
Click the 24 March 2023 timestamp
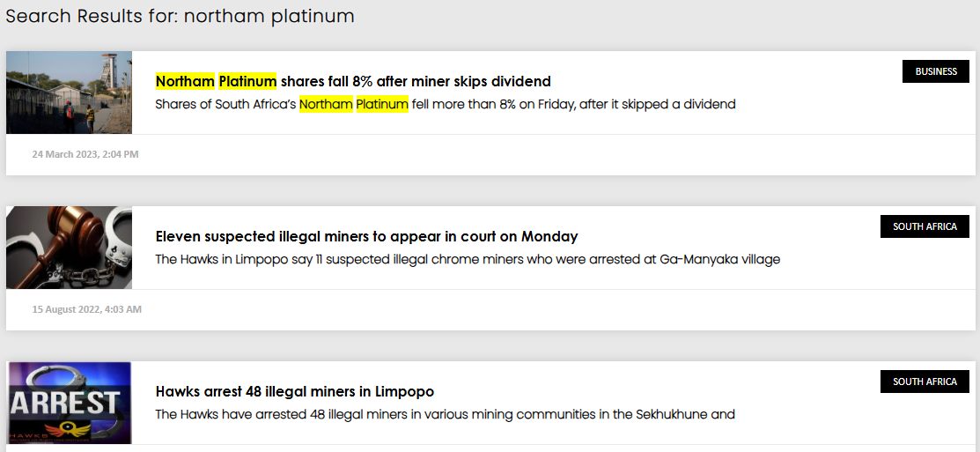pyautogui.click(x=85, y=154)
